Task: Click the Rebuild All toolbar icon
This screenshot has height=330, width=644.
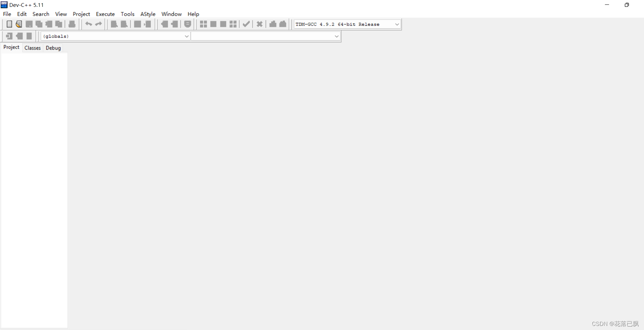Action: tap(233, 24)
